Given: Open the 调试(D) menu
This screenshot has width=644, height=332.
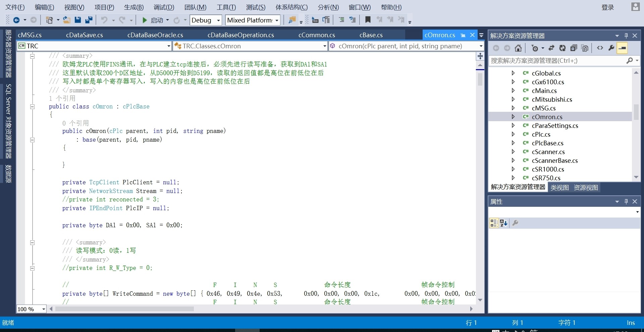Looking at the screenshot, I should coord(164,7).
